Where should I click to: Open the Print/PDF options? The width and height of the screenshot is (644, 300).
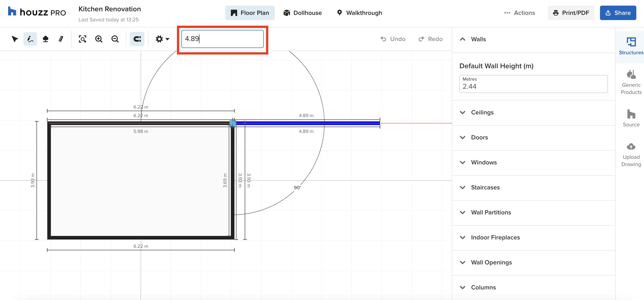571,13
